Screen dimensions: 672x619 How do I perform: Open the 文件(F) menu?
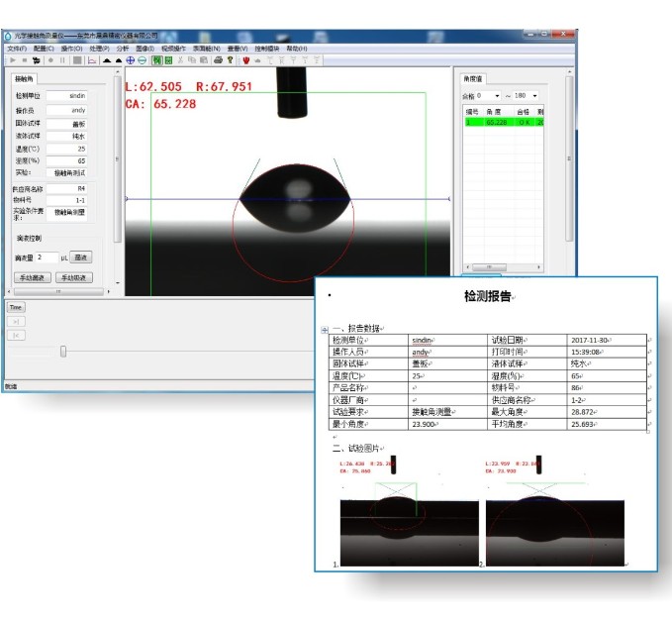[17, 49]
